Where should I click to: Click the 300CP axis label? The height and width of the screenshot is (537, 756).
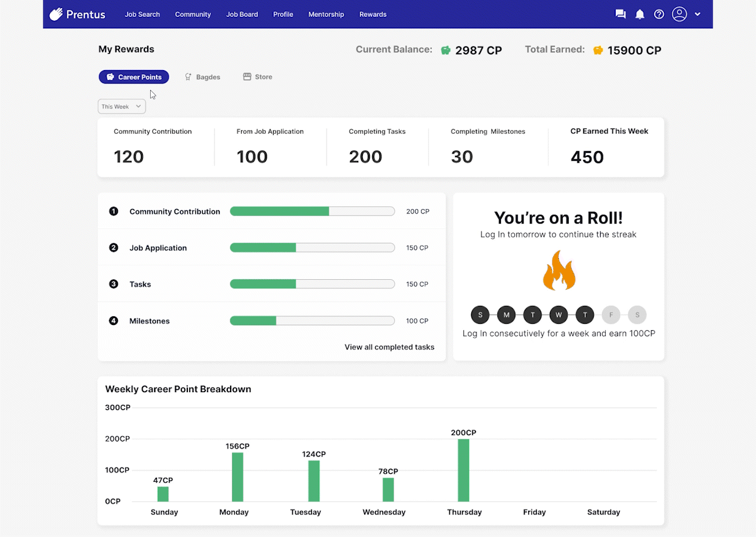coord(118,408)
